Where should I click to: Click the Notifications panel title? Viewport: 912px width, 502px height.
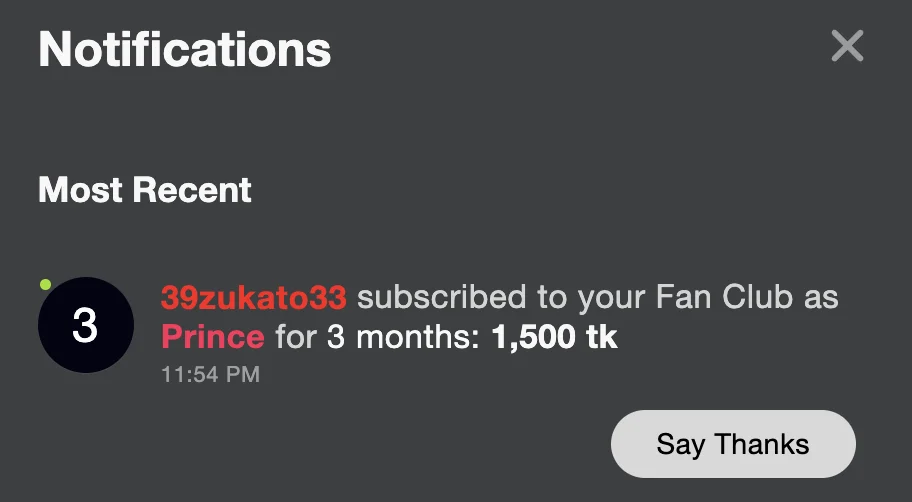click(x=184, y=48)
